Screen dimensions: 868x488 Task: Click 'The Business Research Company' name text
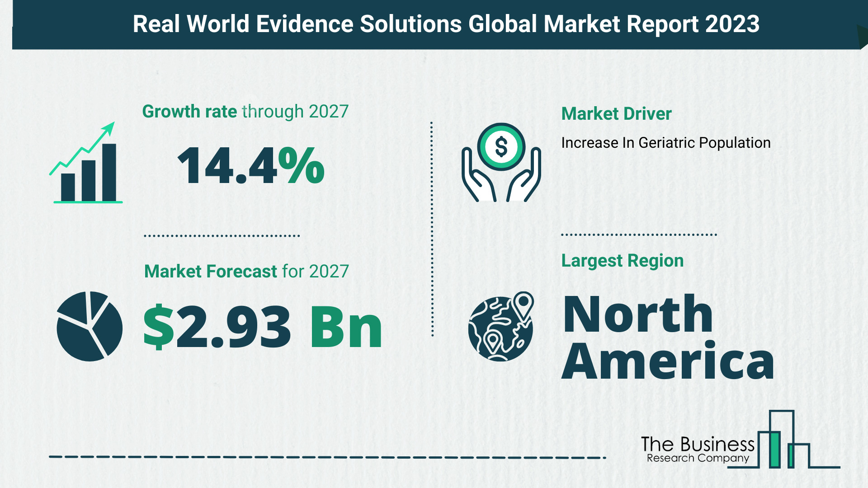(698, 450)
